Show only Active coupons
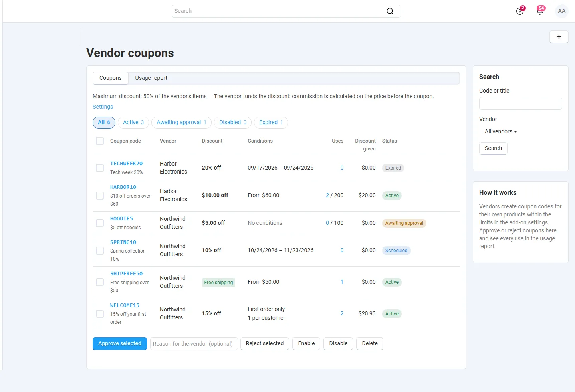This screenshot has height=392, width=575. click(133, 123)
